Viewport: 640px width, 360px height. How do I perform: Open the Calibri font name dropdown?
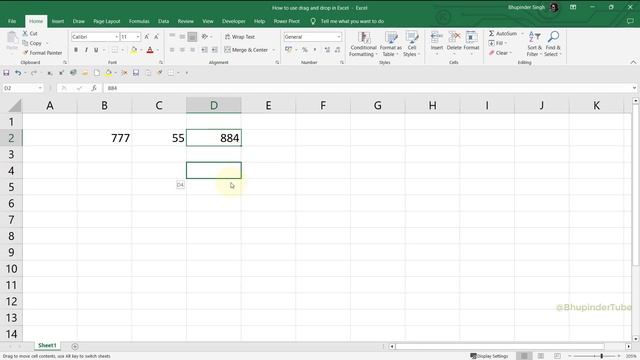pyautogui.click(x=116, y=37)
